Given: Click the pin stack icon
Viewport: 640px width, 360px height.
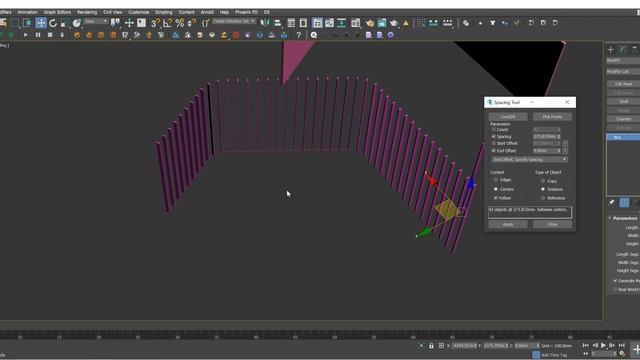Looking at the screenshot, I should pos(611,202).
